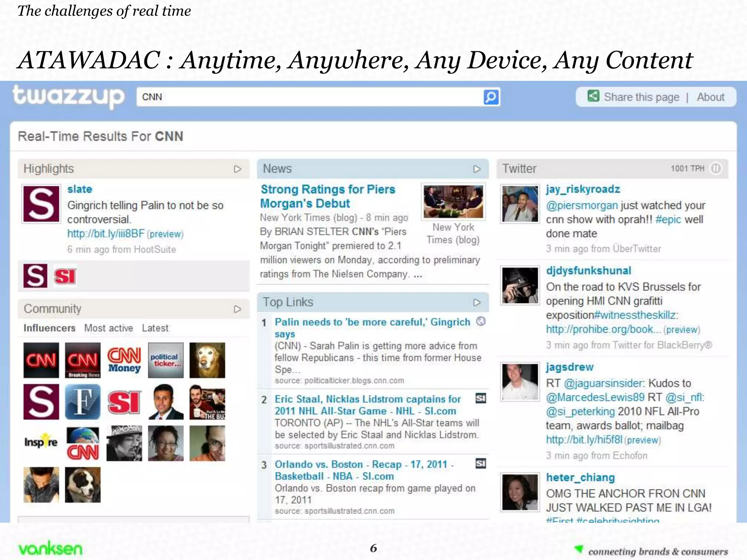Click the CNN influencer avatar
This screenshot has height=560, width=747.
[x=41, y=360]
